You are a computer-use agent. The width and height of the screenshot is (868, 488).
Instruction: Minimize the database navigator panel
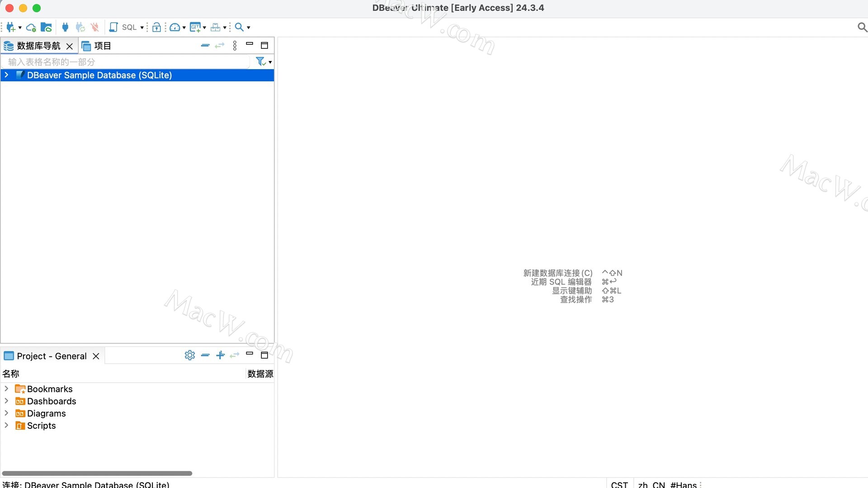(250, 44)
